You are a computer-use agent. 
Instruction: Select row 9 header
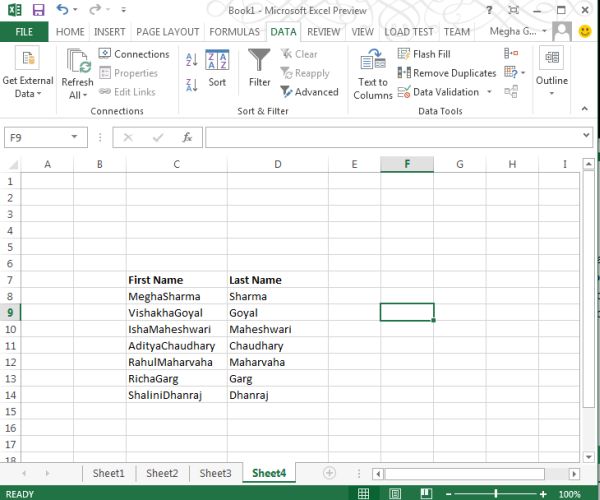point(10,313)
